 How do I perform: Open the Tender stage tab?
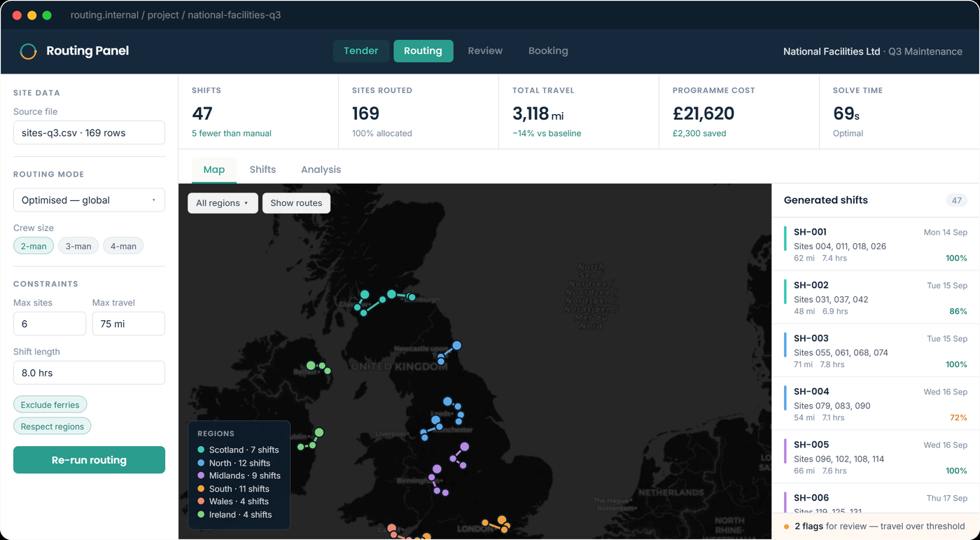tap(360, 51)
